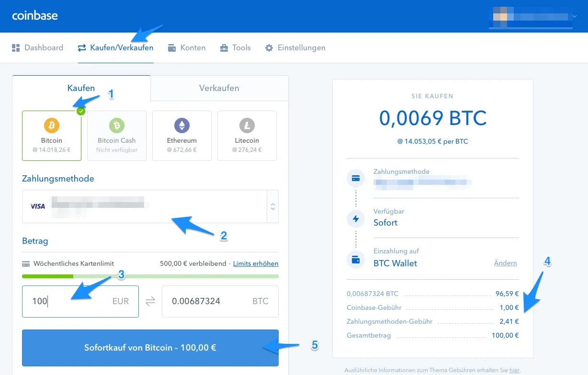Click the BTC Wallet icon in summary
The image size is (588, 375).
click(356, 260)
